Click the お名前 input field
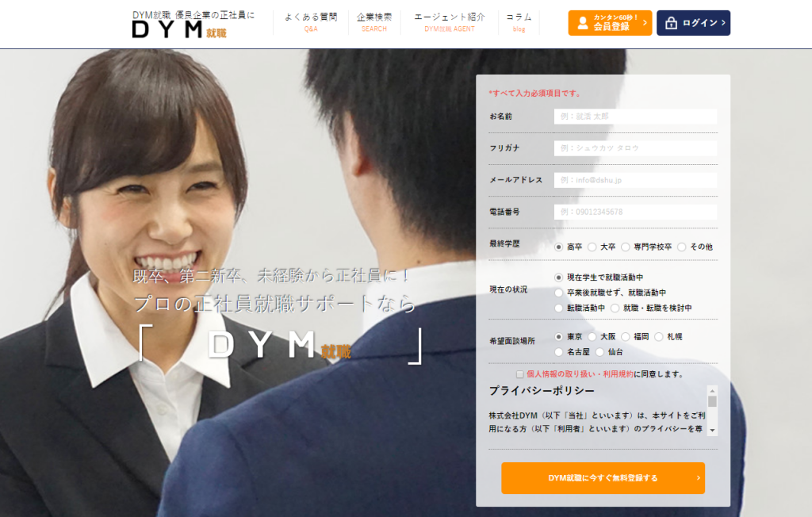This screenshot has width=812, height=517. pyautogui.click(x=635, y=117)
